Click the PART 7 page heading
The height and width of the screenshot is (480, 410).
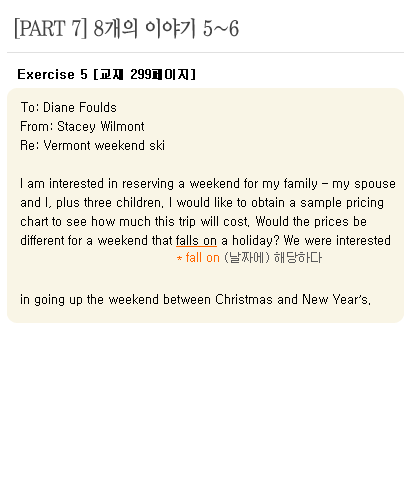click(126, 28)
